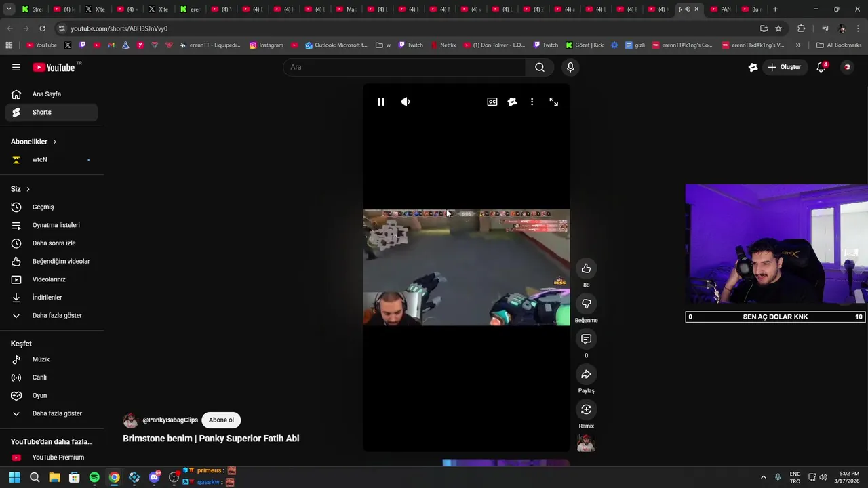This screenshot has width=868, height=488.
Task: Open the Netflix bookmark
Action: coord(443,45)
